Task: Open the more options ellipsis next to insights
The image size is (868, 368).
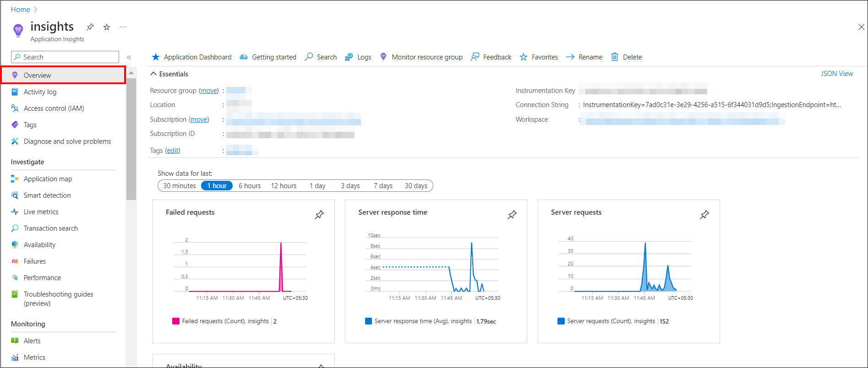Action: pos(123,27)
